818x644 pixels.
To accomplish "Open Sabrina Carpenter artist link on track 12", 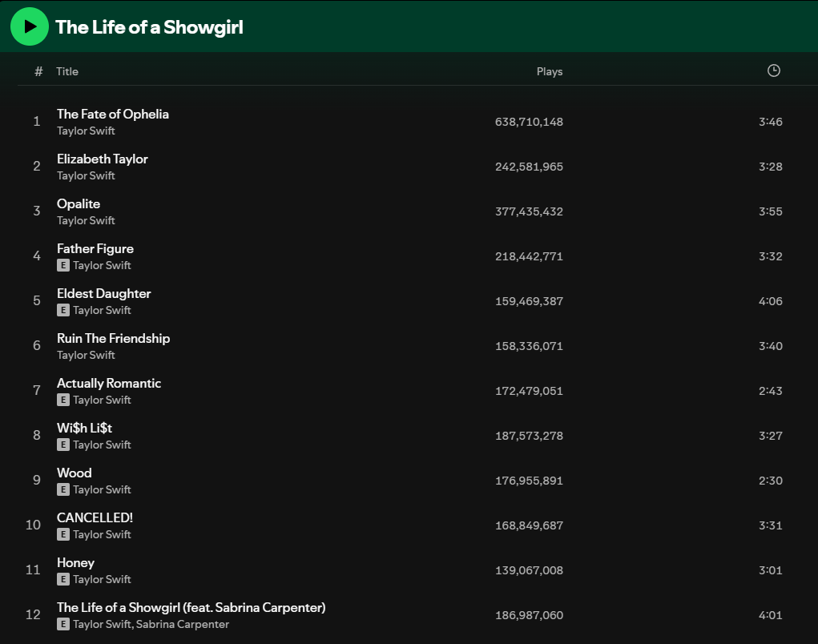I will 182,624.
